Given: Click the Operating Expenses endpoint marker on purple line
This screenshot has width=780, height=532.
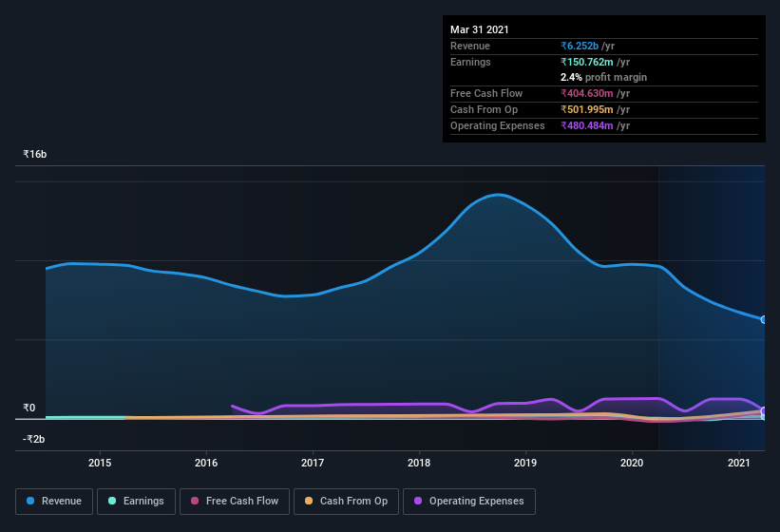Looking at the screenshot, I should (763, 410).
